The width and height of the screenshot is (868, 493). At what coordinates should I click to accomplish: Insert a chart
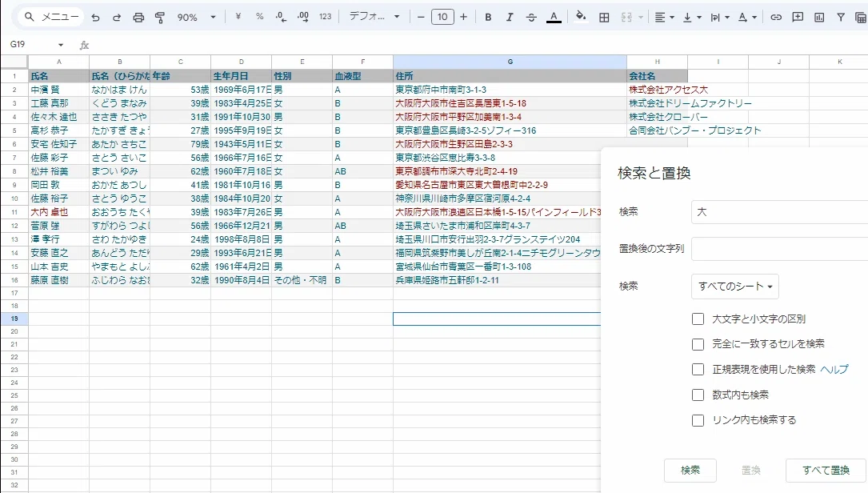819,17
